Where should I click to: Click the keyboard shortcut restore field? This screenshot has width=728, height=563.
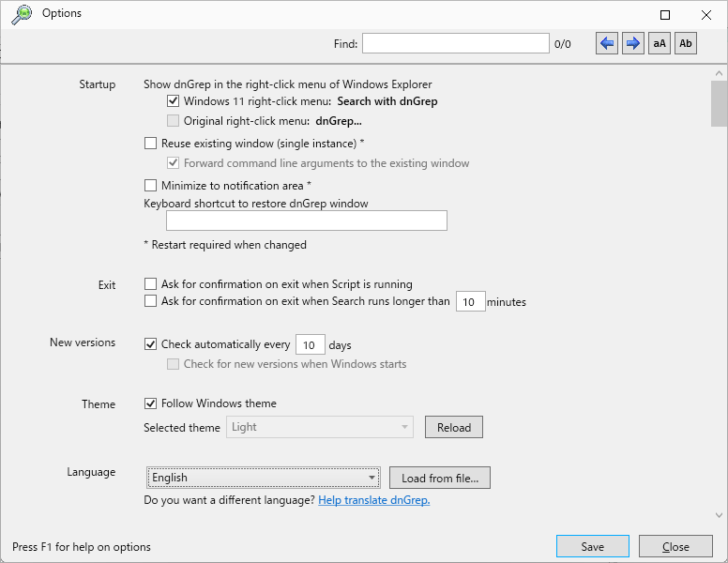coord(307,221)
